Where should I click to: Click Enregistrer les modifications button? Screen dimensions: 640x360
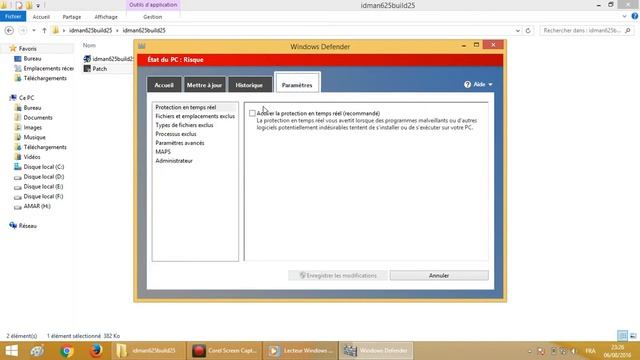pos(338,276)
